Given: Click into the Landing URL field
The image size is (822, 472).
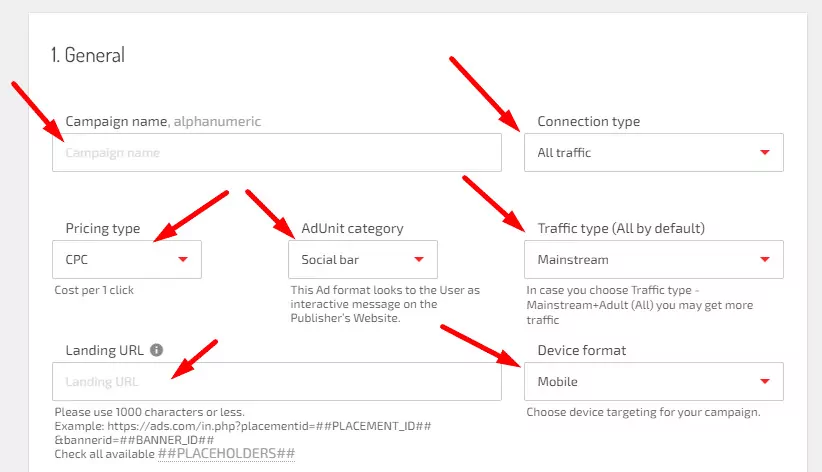Looking at the screenshot, I should click(x=277, y=381).
